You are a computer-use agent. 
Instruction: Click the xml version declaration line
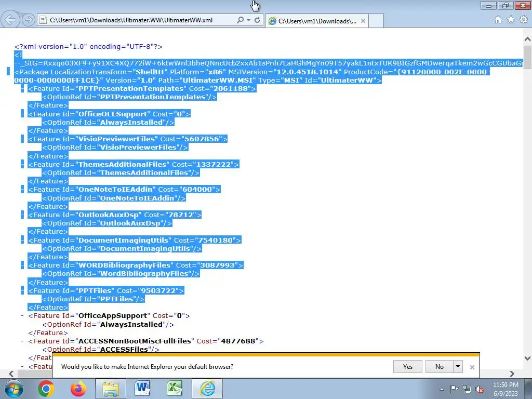pos(88,46)
